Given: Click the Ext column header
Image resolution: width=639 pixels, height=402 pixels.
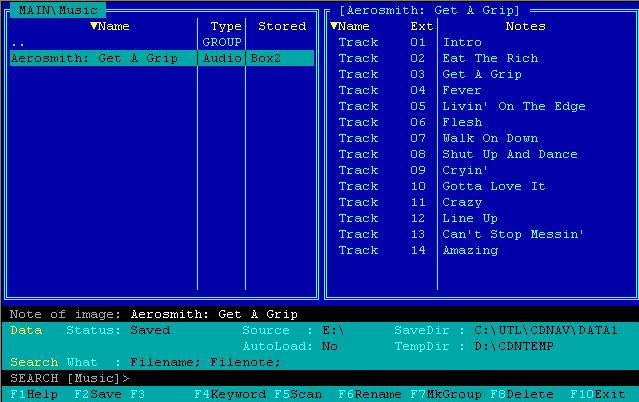Looking at the screenshot, I should [x=421, y=27].
